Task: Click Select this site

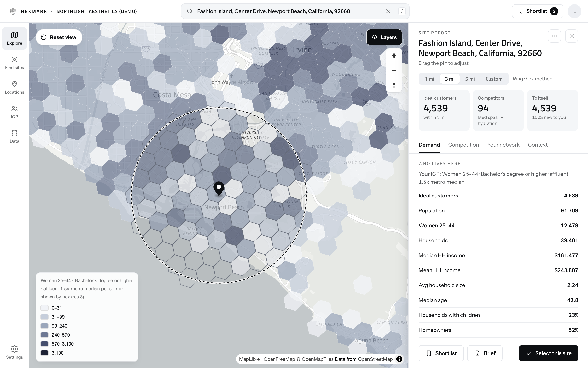Action: coord(548,353)
